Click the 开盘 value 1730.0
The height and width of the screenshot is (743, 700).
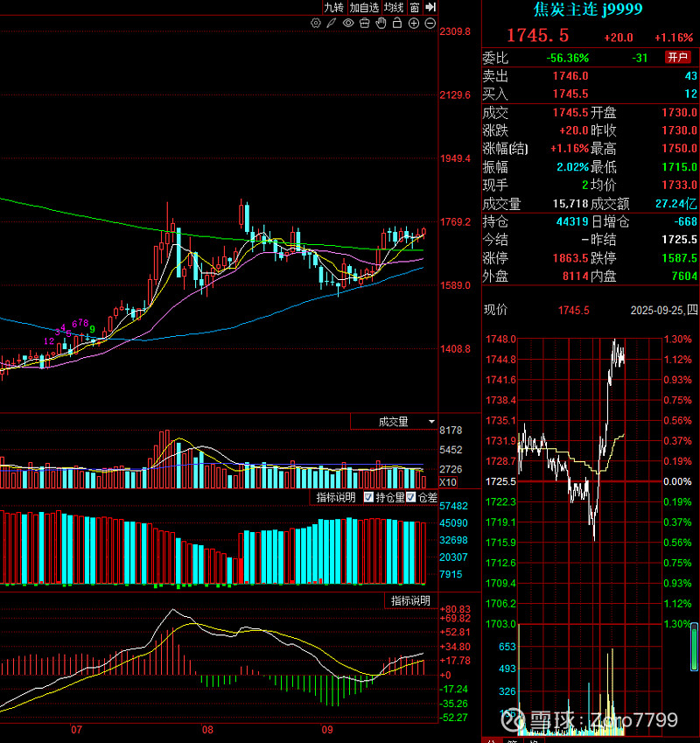679,113
